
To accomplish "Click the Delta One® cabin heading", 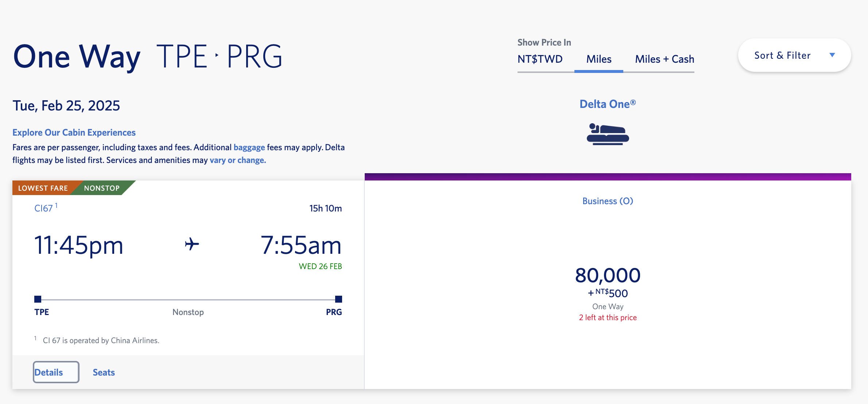I will pos(608,104).
